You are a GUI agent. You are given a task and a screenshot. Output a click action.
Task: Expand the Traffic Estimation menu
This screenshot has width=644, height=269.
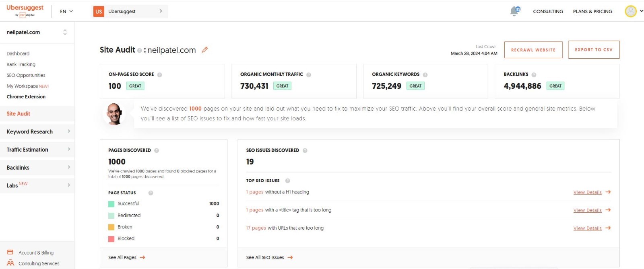click(x=37, y=150)
